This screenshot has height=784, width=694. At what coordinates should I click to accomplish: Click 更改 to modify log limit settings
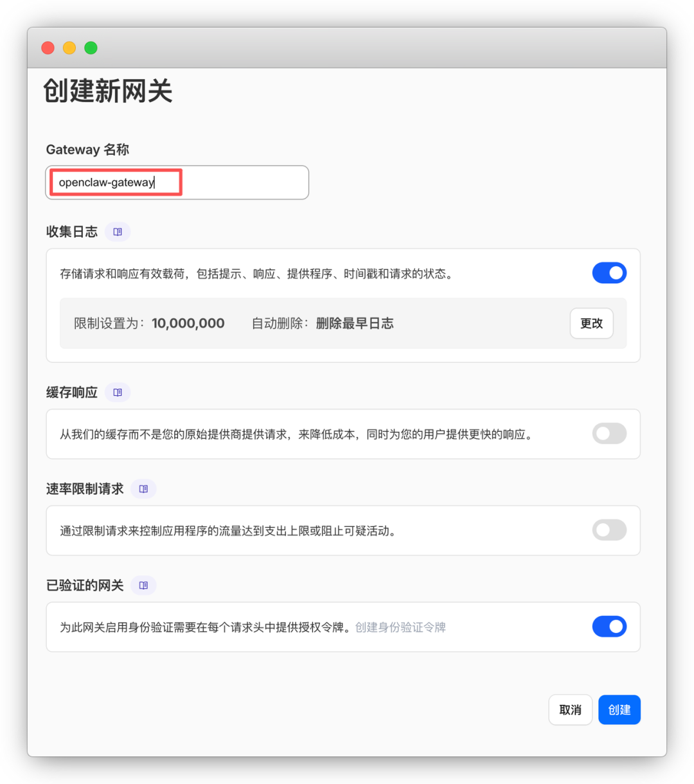click(591, 323)
